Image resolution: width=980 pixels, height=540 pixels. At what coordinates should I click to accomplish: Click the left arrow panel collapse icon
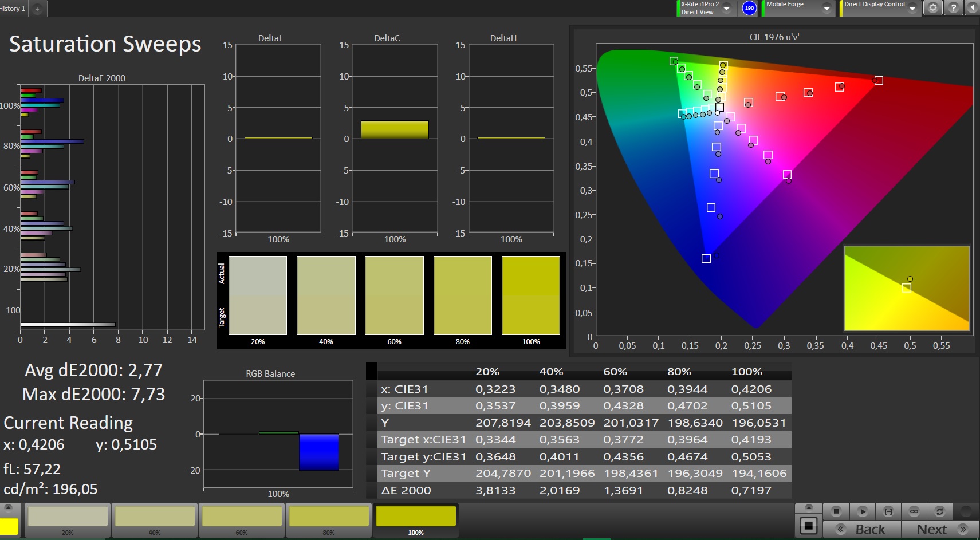pos(973,8)
